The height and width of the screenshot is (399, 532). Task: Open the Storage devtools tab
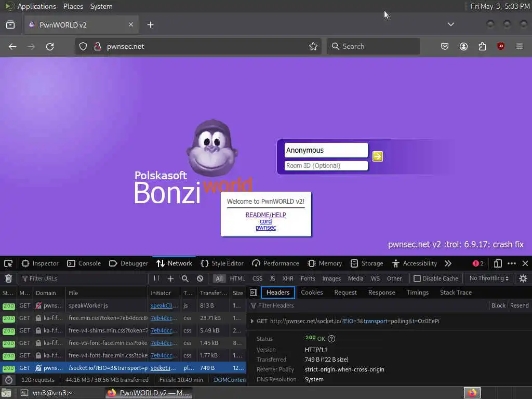367,263
